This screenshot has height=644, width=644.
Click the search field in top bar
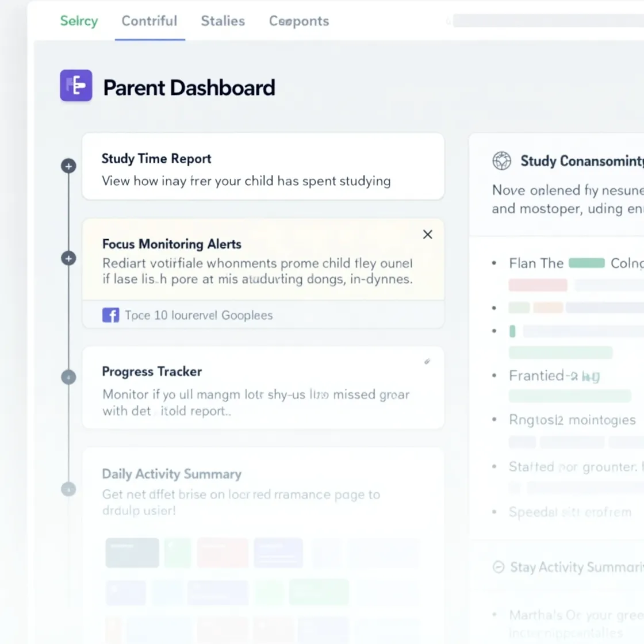coord(549,21)
